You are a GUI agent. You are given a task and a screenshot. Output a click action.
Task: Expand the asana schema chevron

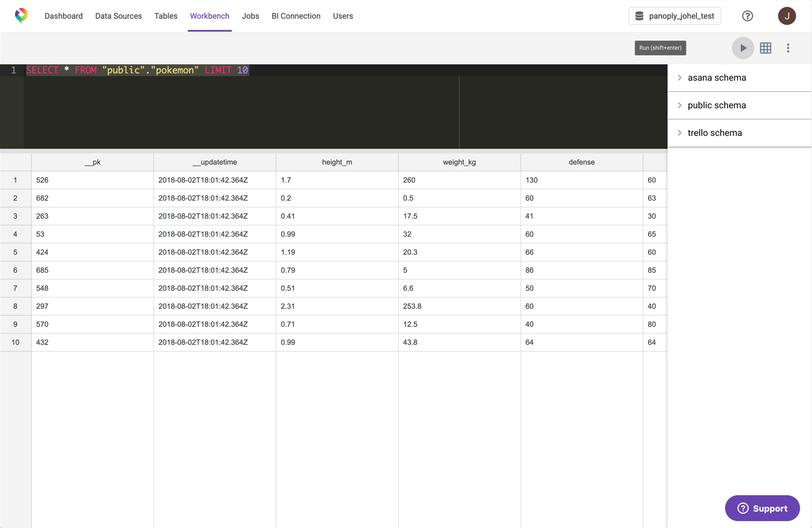coord(679,78)
